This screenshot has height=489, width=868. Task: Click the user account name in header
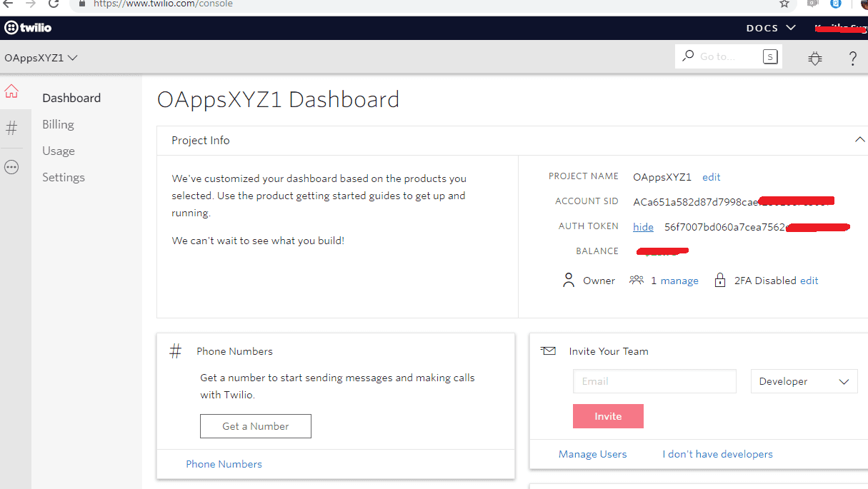coord(841,28)
